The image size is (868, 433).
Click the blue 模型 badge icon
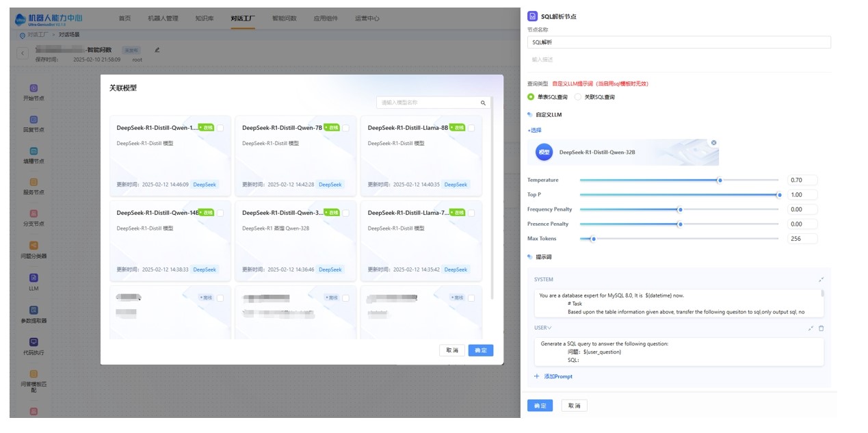[544, 153]
